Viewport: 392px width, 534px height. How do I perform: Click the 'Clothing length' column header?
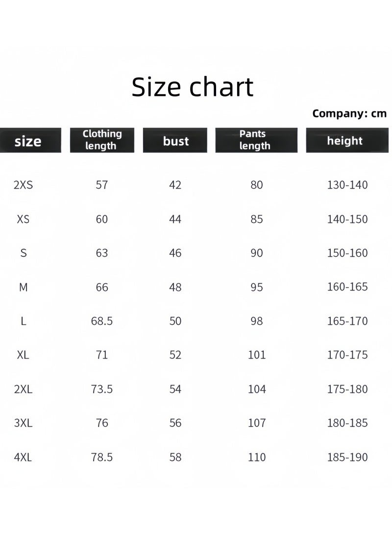[102, 140]
